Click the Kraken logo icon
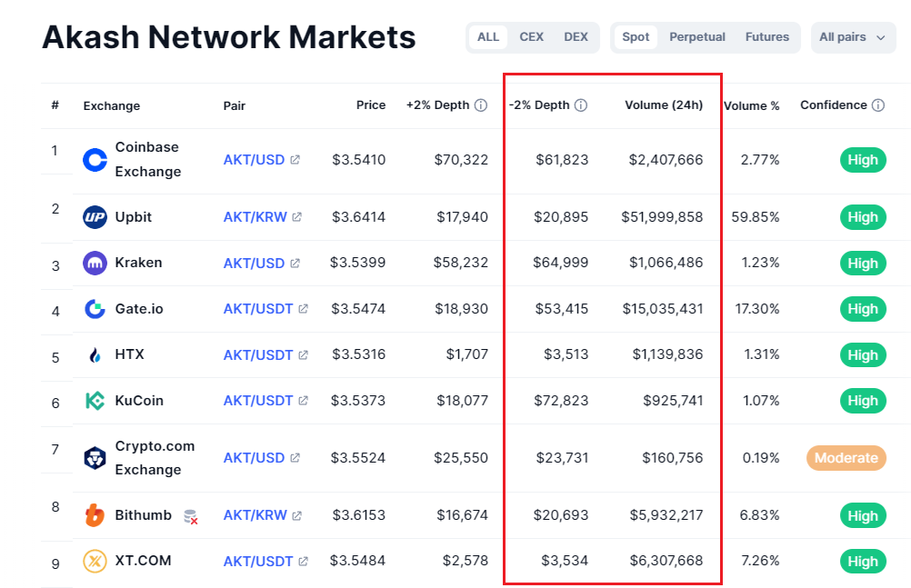This screenshot has height=588, width=911. coord(95,264)
